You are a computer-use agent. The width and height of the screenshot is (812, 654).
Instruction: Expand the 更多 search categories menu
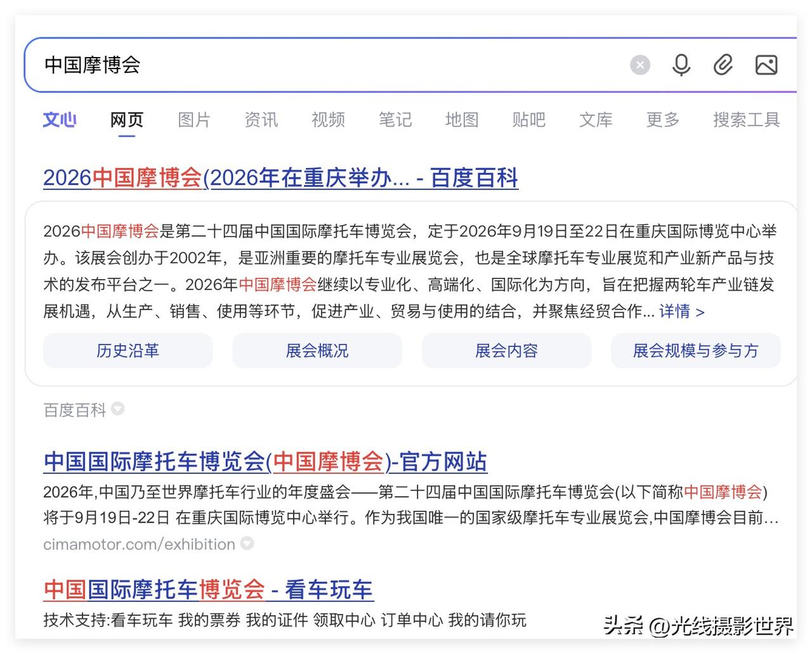click(662, 120)
